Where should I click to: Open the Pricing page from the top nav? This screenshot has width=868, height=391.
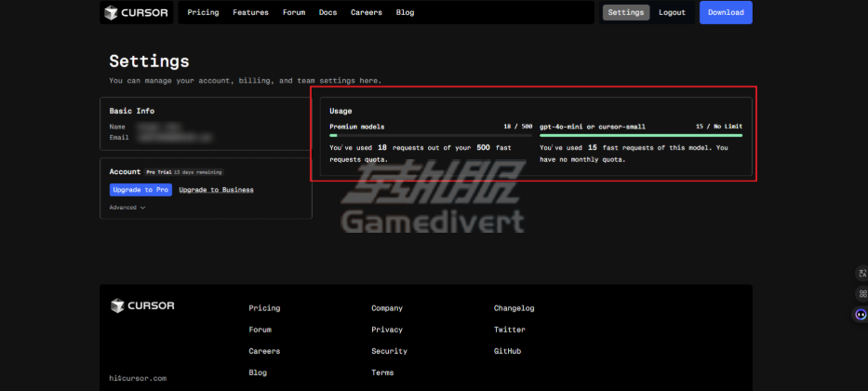(203, 13)
